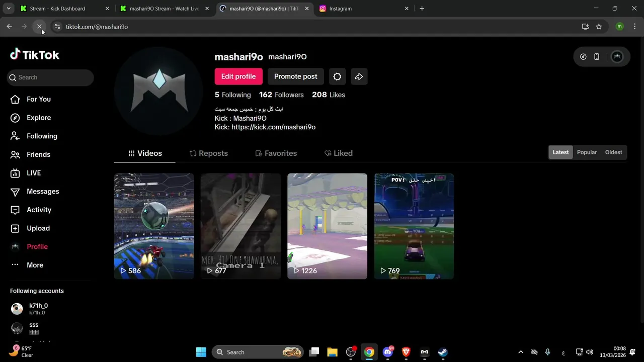The image size is (644, 362).
Task: Open the Chrome three-dot menu
Action: (635, 27)
